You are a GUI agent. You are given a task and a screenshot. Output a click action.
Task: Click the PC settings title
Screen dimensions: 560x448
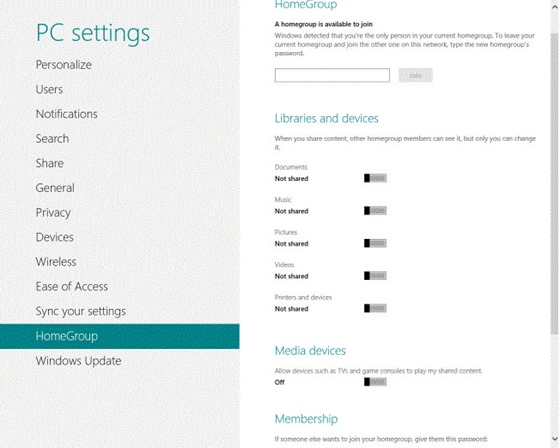(93, 33)
